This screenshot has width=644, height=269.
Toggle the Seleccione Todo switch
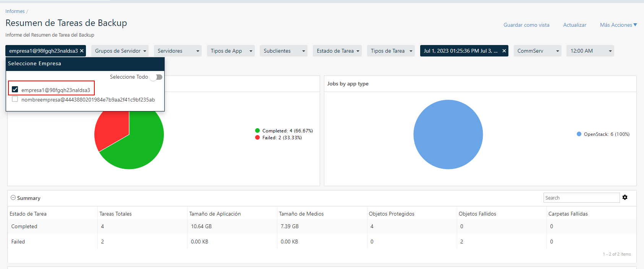[x=156, y=77]
